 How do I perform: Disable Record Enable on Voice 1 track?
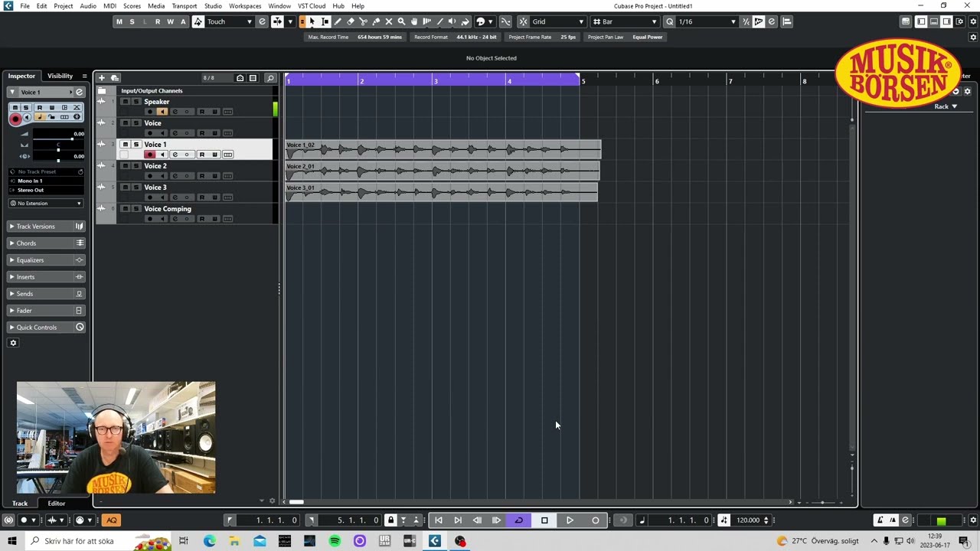click(149, 155)
